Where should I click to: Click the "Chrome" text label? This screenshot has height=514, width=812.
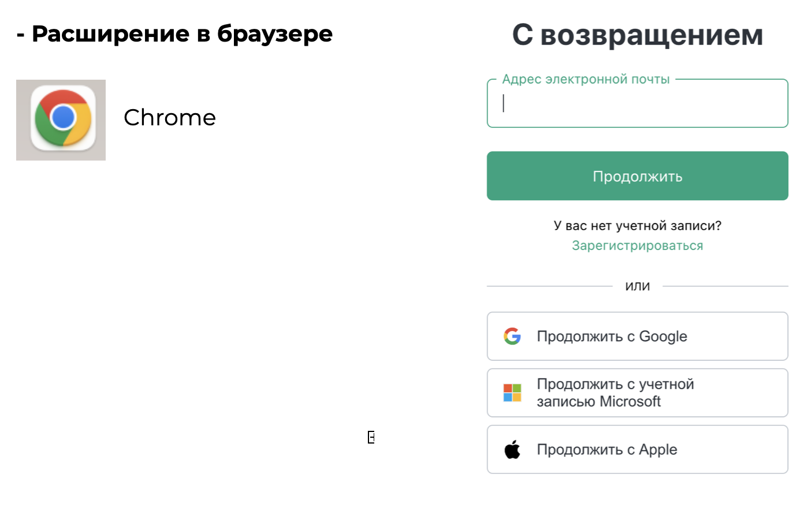(x=170, y=118)
